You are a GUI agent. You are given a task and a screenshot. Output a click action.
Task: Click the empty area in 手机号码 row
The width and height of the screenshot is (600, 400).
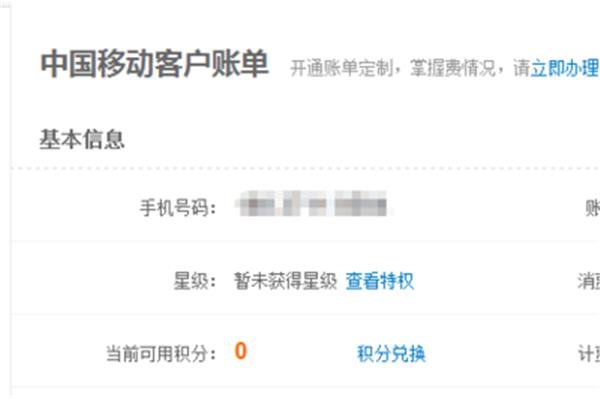[486, 207]
